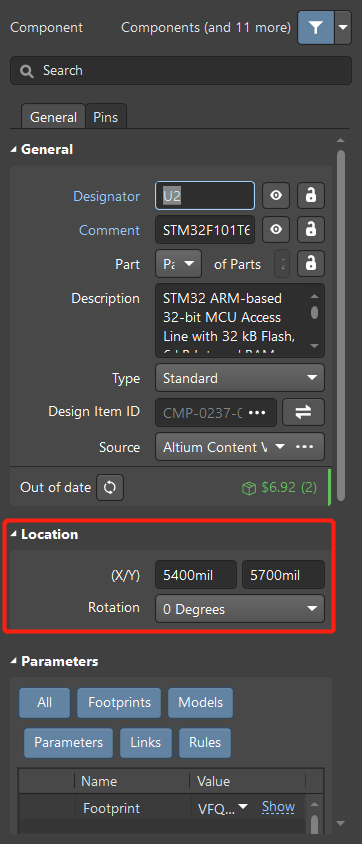Toggle Designator visibility eye icon
The image size is (362, 844).
[276, 196]
